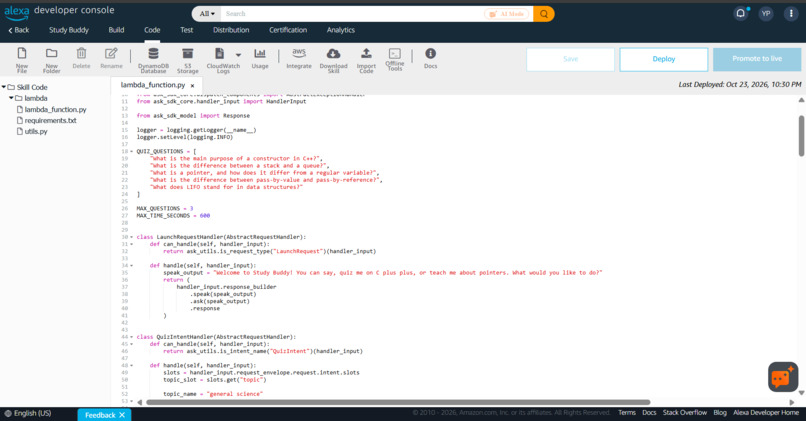Create a New Folder from toolbar
The height and width of the screenshot is (421, 806).
pos(51,60)
